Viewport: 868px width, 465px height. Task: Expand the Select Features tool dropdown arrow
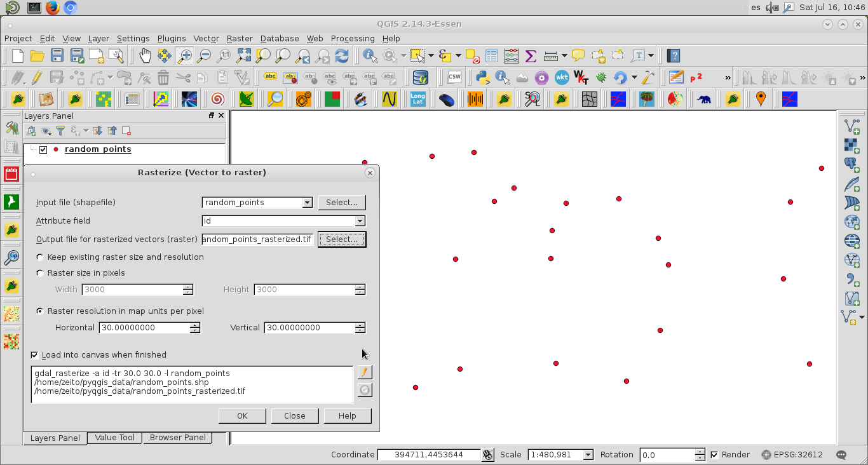[430, 56]
